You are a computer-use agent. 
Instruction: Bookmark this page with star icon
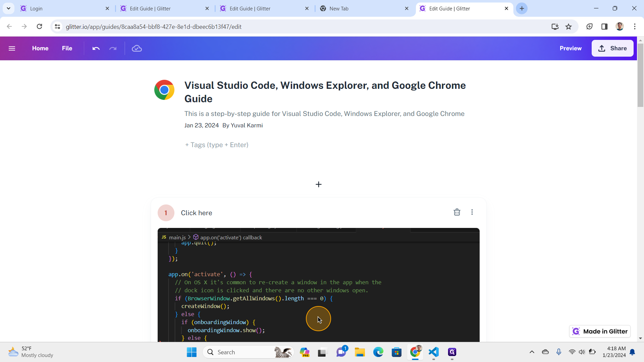(x=569, y=27)
